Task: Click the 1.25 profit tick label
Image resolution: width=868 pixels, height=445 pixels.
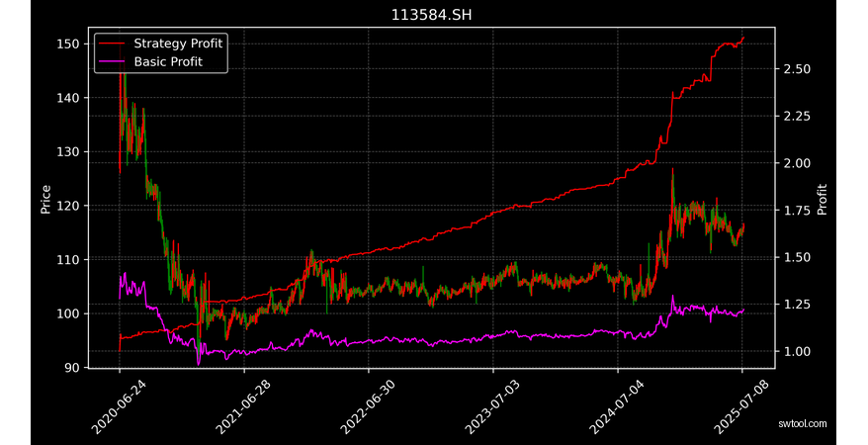Action: 798,305
